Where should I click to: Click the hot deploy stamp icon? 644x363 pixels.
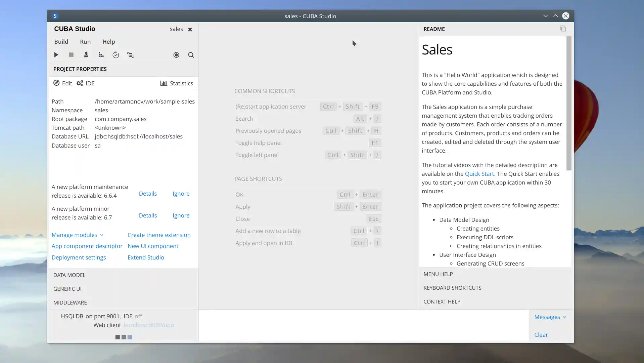(86, 55)
